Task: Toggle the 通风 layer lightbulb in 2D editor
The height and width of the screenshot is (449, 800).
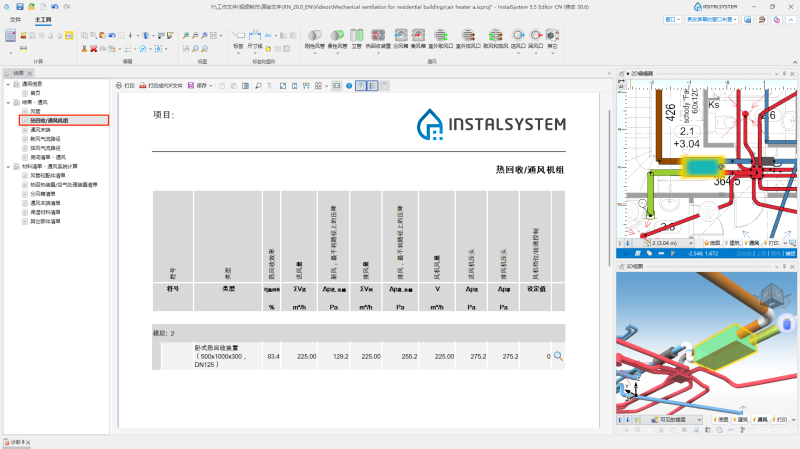Action: pyautogui.click(x=746, y=243)
